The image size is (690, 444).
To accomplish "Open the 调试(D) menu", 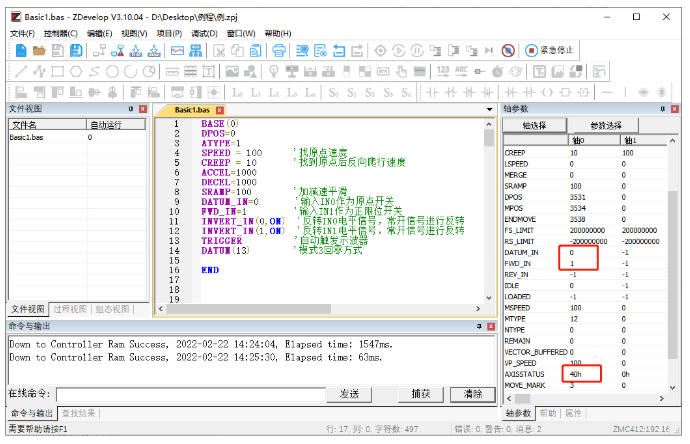I will pos(204,33).
